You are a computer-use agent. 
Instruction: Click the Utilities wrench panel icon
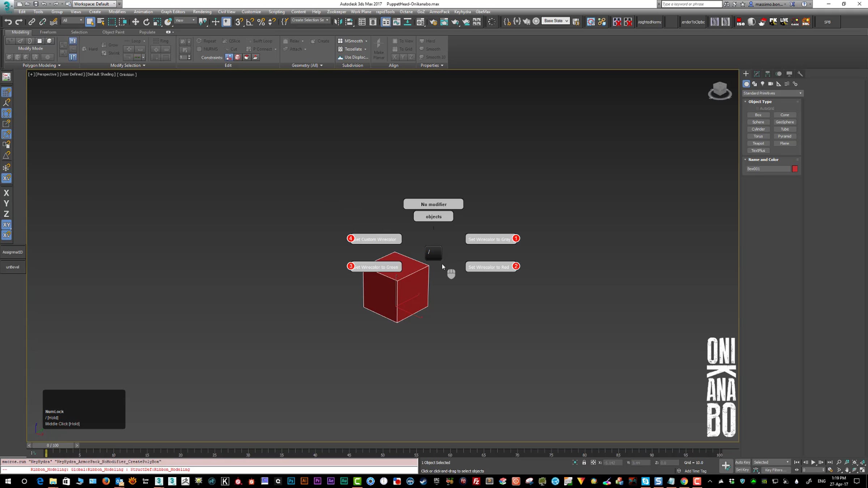tap(800, 74)
